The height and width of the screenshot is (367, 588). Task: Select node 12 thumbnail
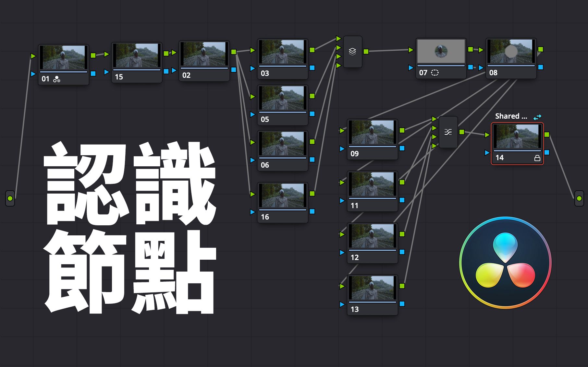tap(373, 236)
